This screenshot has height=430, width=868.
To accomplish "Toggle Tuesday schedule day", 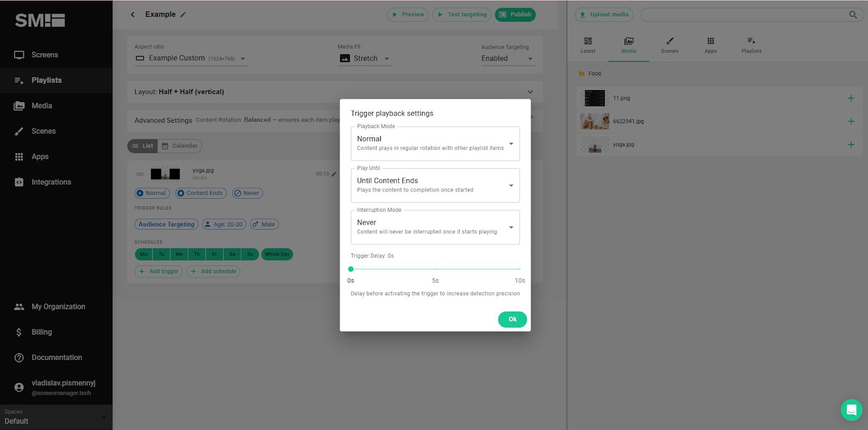I will (x=162, y=254).
